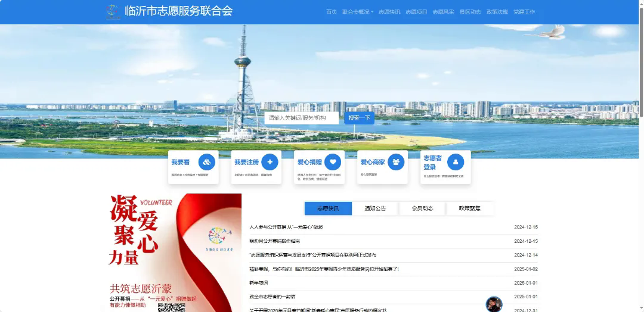The width and height of the screenshot is (644, 312).
Task: Focus the keyword search input field
Action: click(302, 118)
